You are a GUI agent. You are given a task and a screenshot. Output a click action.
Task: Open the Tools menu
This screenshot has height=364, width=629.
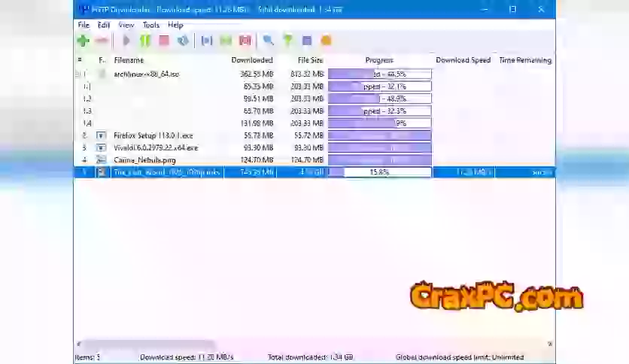pos(150,25)
